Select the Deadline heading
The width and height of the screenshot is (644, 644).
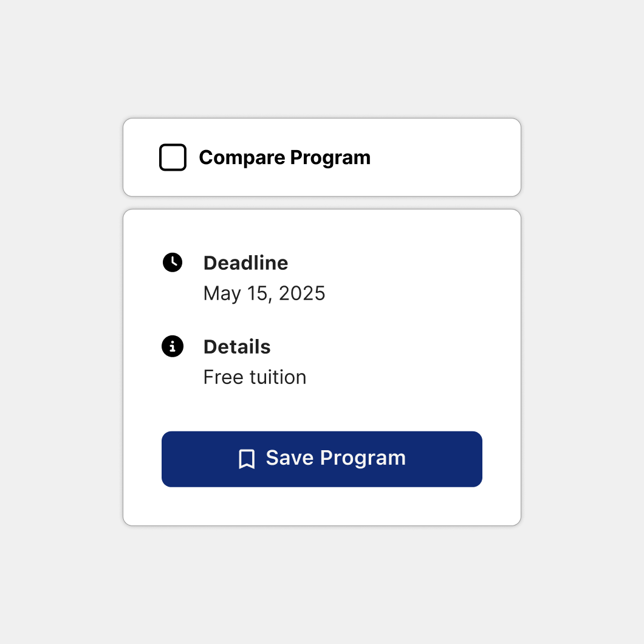click(245, 263)
